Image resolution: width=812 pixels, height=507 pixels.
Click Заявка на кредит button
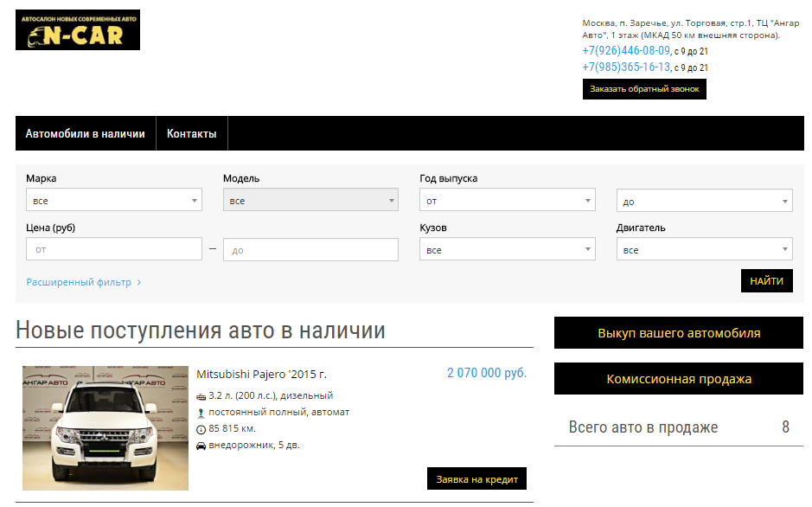[x=477, y=479]
